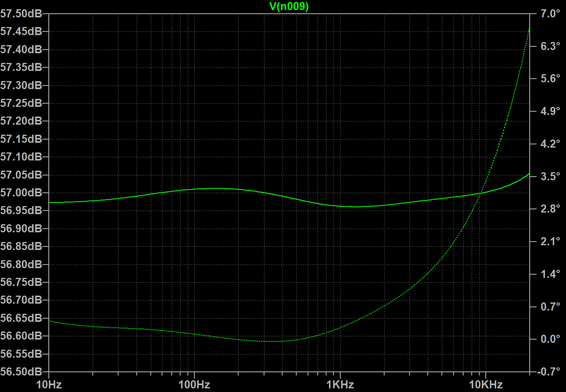Click the 10KHz frequency axis label
Viewport: 566px width, 392px height.
click(486, 385)
